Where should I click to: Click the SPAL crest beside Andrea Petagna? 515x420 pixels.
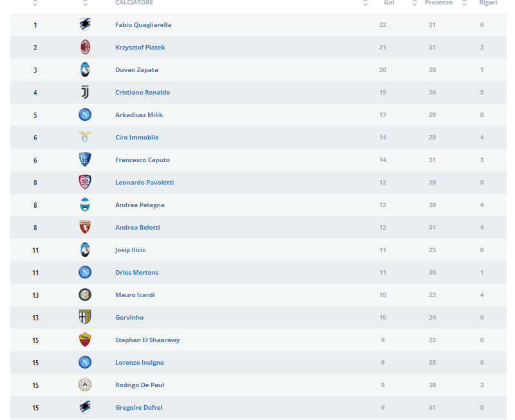tap(85, 205)
